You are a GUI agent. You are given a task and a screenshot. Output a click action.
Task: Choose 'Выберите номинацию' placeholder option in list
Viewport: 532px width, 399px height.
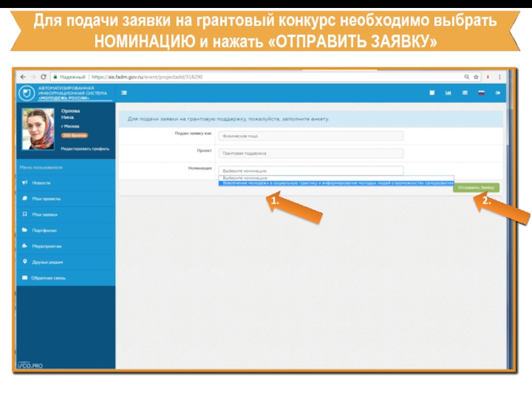point(336,178)
